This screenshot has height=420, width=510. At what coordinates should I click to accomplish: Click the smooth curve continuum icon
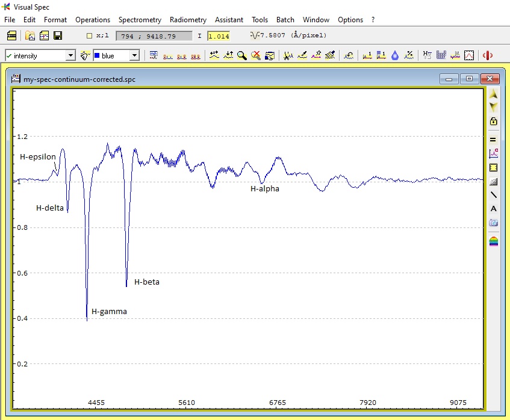click(349, 55)
